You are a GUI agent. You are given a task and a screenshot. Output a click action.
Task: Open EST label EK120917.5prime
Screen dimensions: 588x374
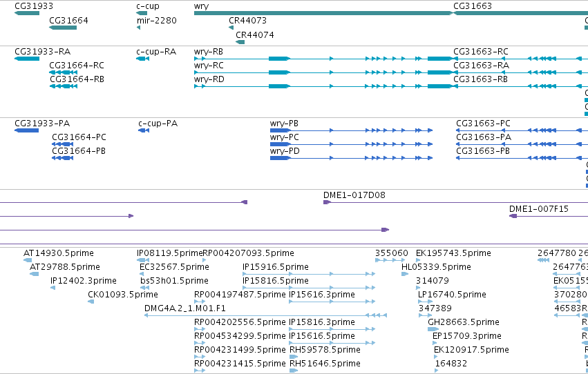coord(471,350)
